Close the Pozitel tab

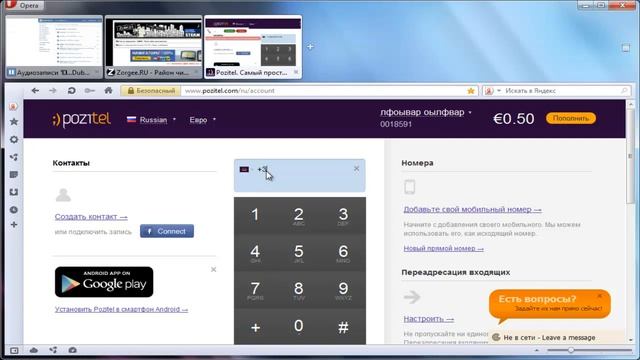pos(296,72)
